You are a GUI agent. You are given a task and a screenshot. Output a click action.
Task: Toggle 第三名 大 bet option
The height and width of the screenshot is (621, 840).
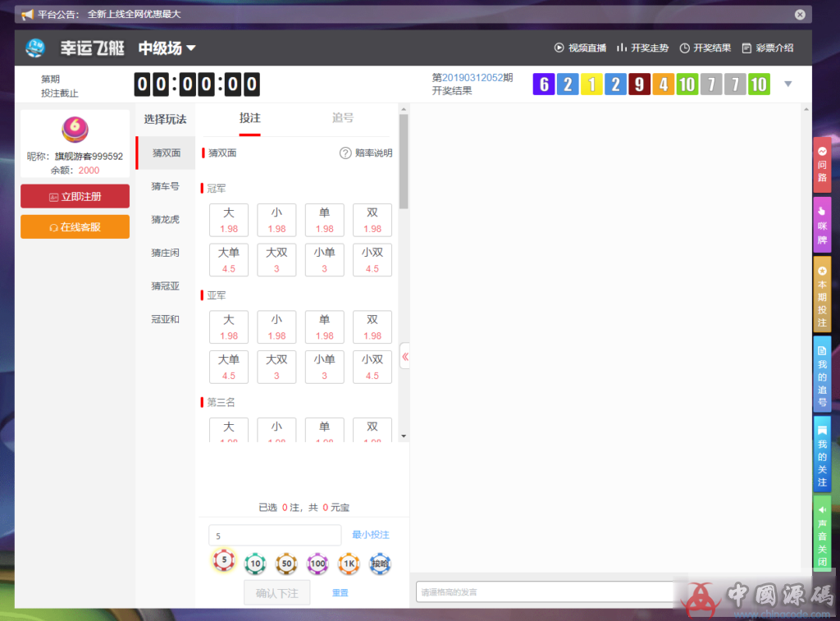coord(229,430)
